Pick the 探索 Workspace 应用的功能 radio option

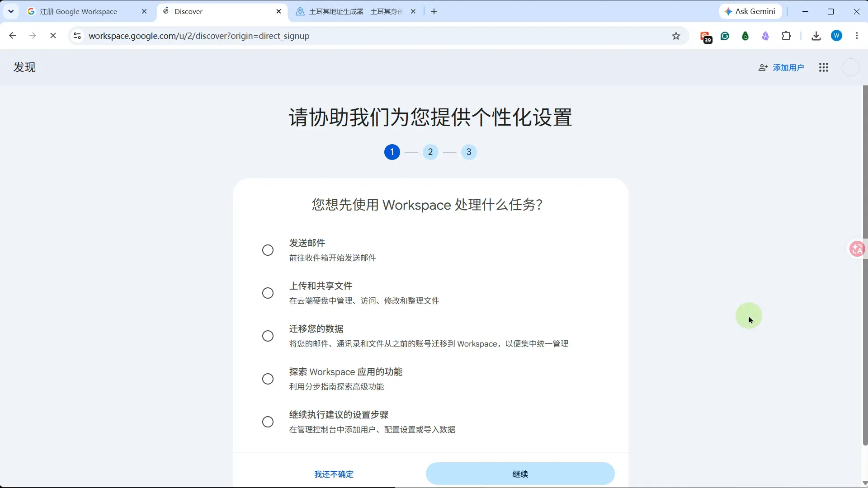pyautogui.click(x=268, y=379)
